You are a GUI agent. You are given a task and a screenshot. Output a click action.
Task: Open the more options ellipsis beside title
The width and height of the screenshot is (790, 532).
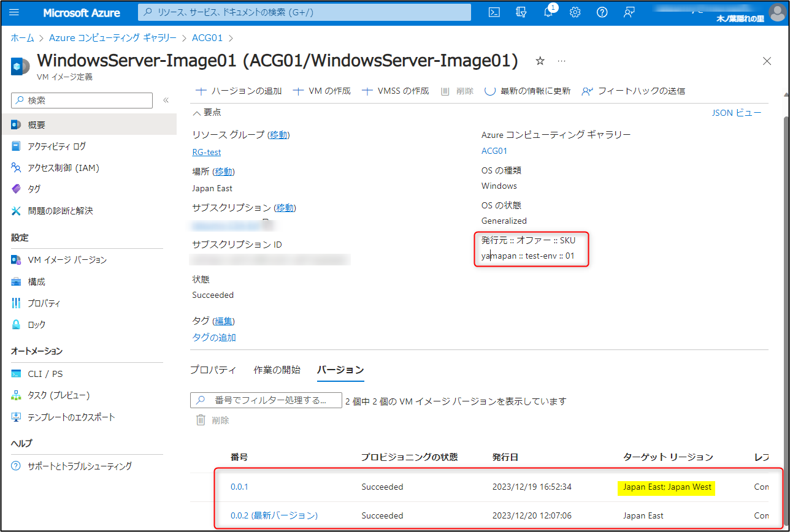coord(561,61)
